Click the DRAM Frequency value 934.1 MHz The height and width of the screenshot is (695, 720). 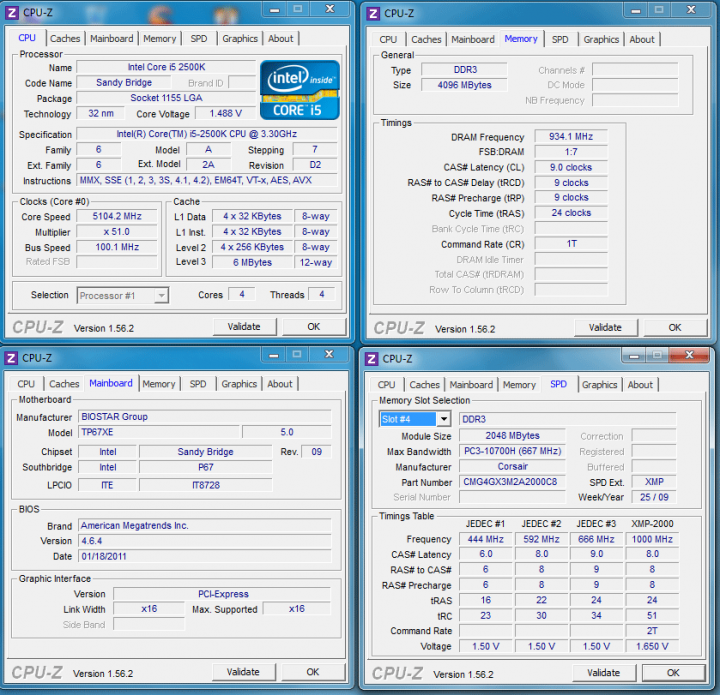click(571, 136)
